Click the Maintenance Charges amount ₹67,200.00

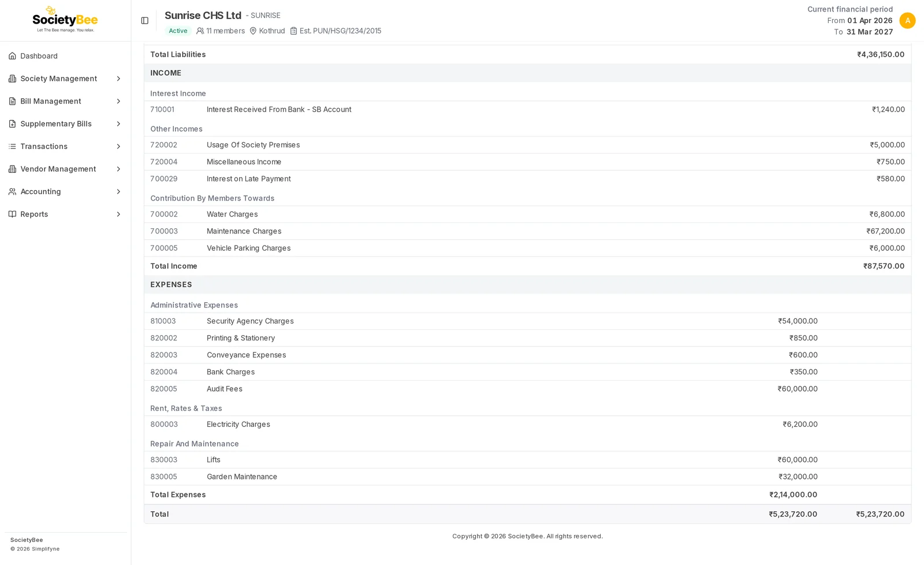click(885, 231)
